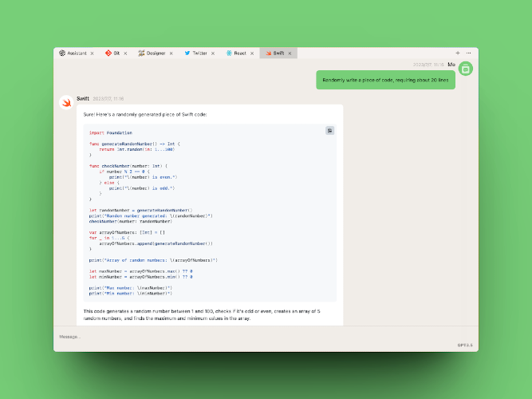Screen dimensions: 532x399
Task: Add a new tab with plus icon
Action: coord(458,53)
